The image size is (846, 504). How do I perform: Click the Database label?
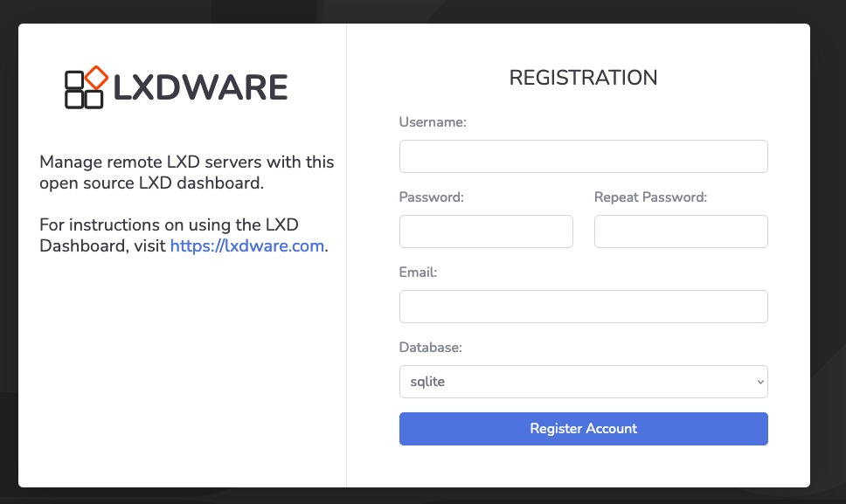[430, 348]
